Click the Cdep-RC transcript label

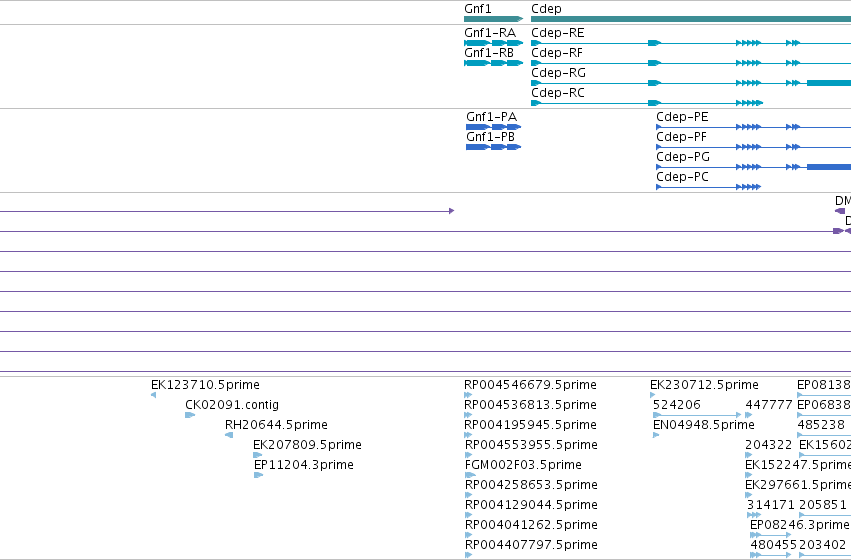tap(557, 93)
